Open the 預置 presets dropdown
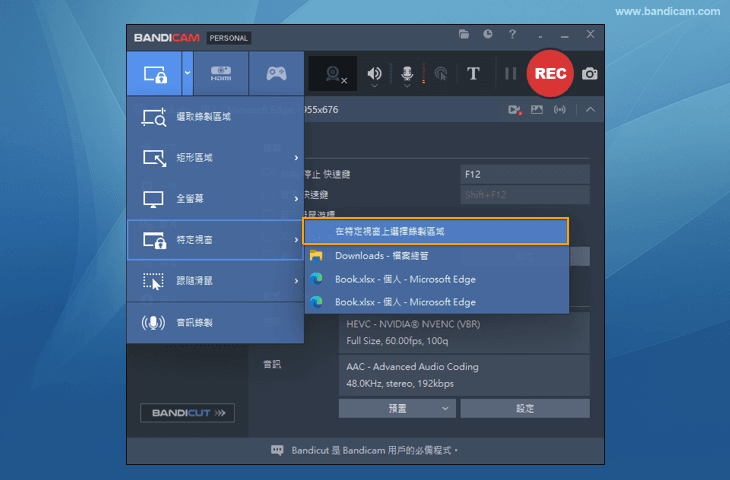The width and height of the screenshot is (730, 480). click(x=397, y=408)
